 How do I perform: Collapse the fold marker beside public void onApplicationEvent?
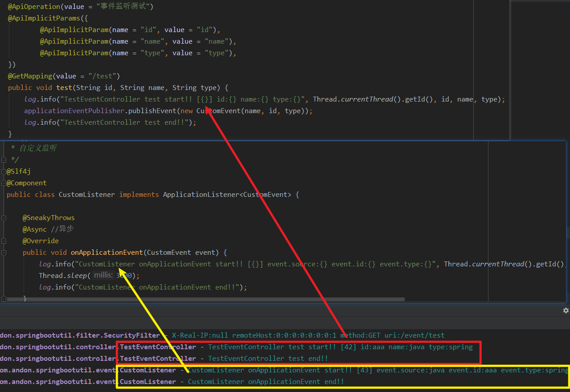click(x=4, y=253)
